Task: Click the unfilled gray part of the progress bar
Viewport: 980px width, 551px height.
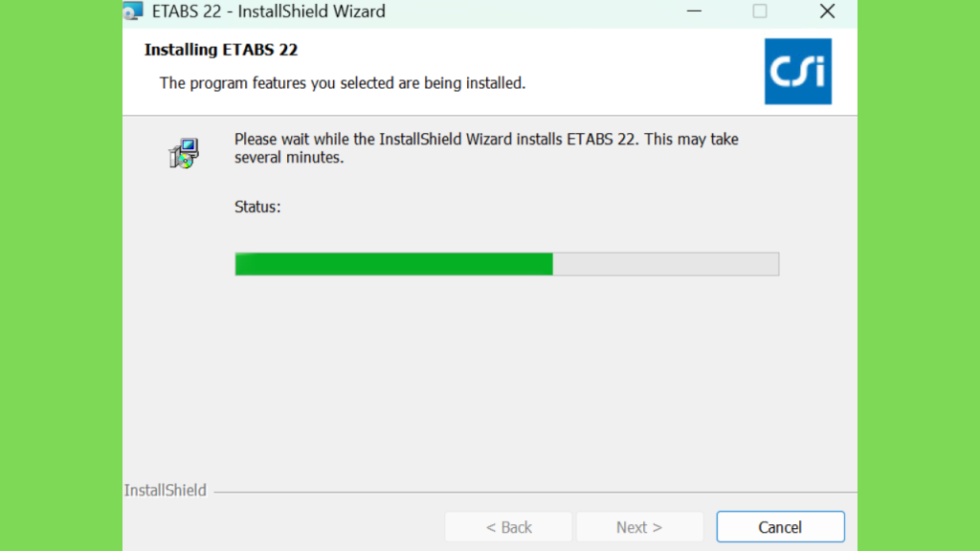Action: (666, 264)
